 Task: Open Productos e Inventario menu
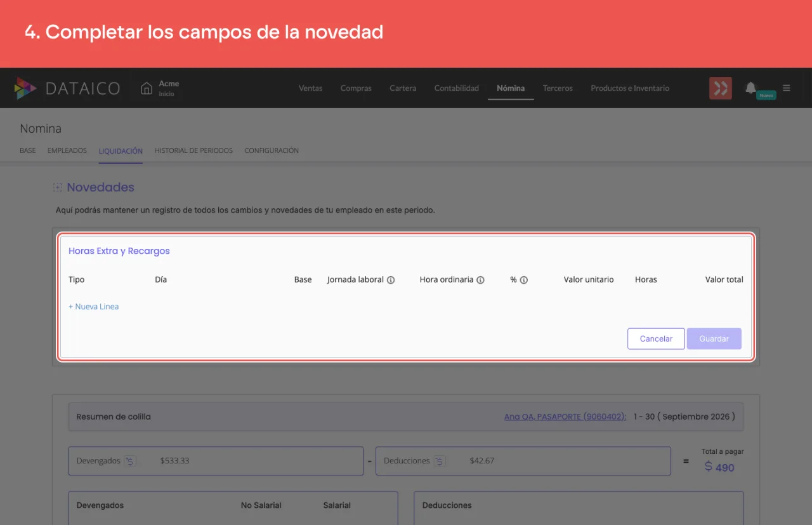(x=630, y=88)
